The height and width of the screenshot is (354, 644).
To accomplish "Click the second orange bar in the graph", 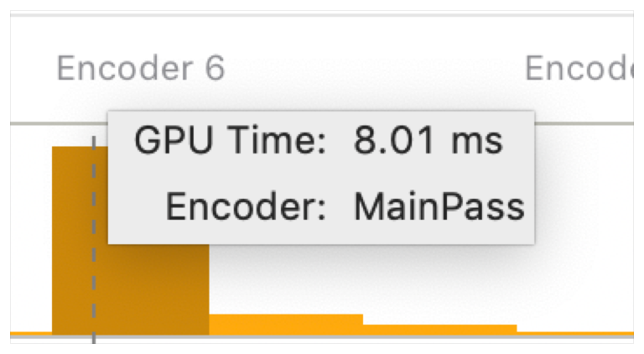I will click(285, 325).
